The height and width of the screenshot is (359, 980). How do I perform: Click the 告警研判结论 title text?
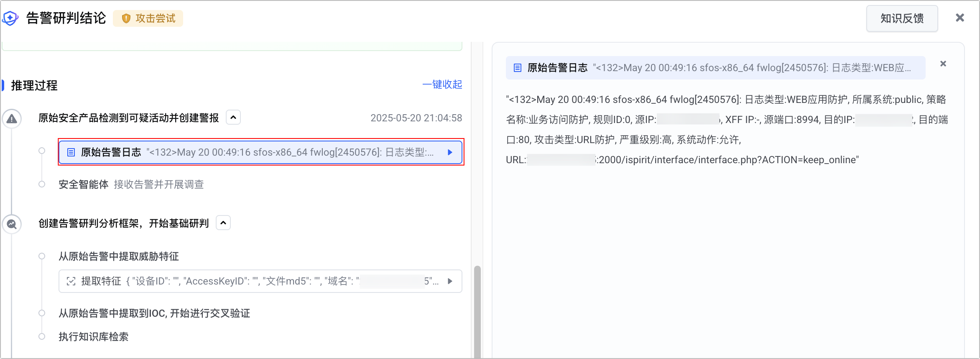(66, 18)
